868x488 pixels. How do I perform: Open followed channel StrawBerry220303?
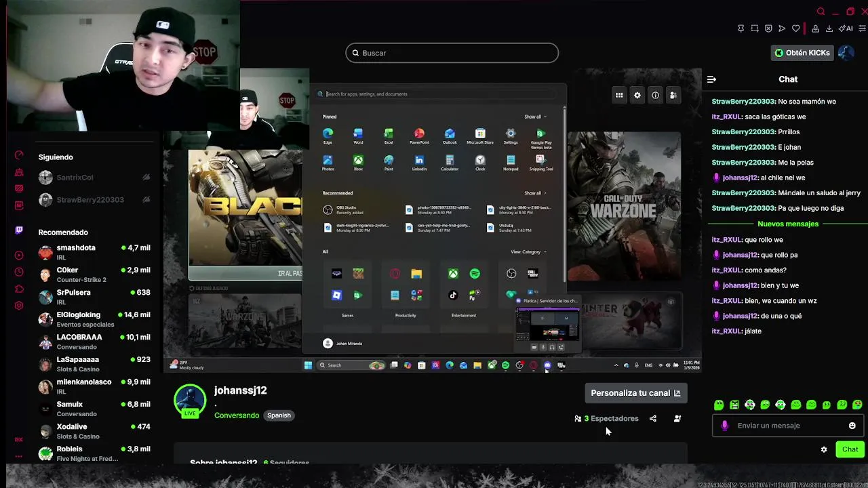tap(94, 200)
